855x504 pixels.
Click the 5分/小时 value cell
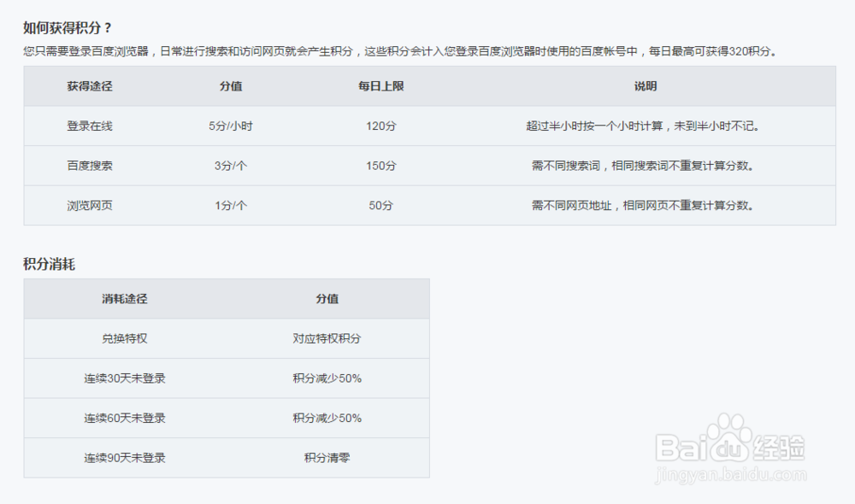231,126
